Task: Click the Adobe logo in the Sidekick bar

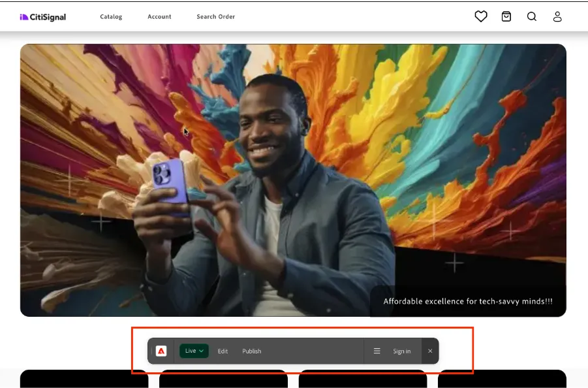Action: (x=161, y=351)
